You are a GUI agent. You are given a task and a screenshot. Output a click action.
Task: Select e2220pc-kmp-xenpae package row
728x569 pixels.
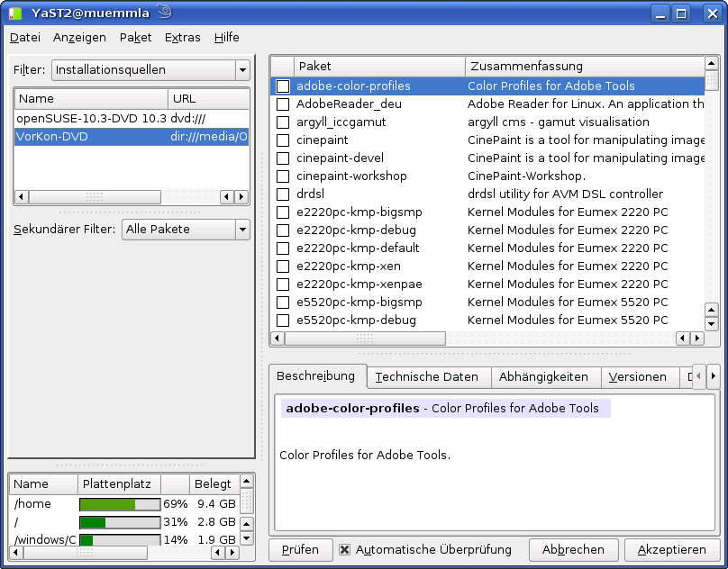[x=487, y=284]
